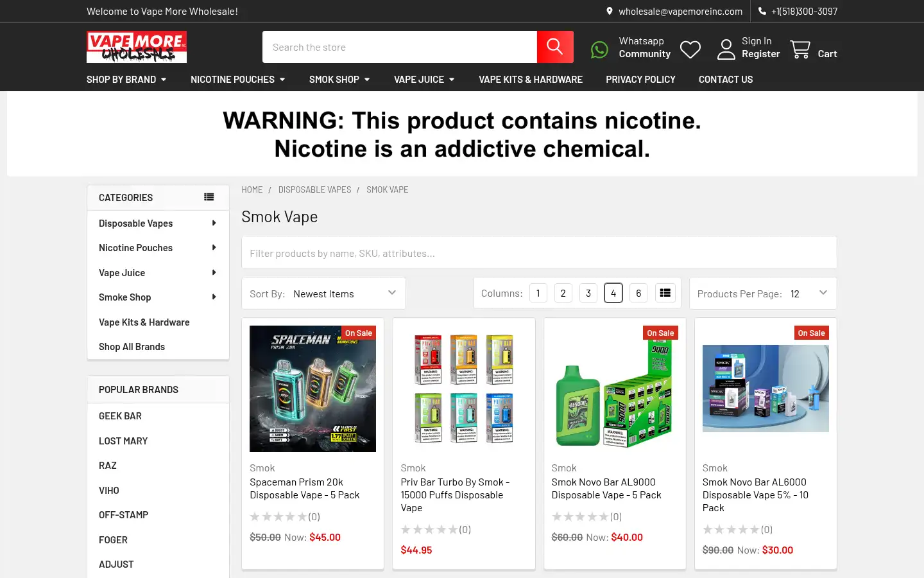Rate Spaceman Prism 20k star rating
The height and width of the screenshot is (578, 924).
[278, 516]
